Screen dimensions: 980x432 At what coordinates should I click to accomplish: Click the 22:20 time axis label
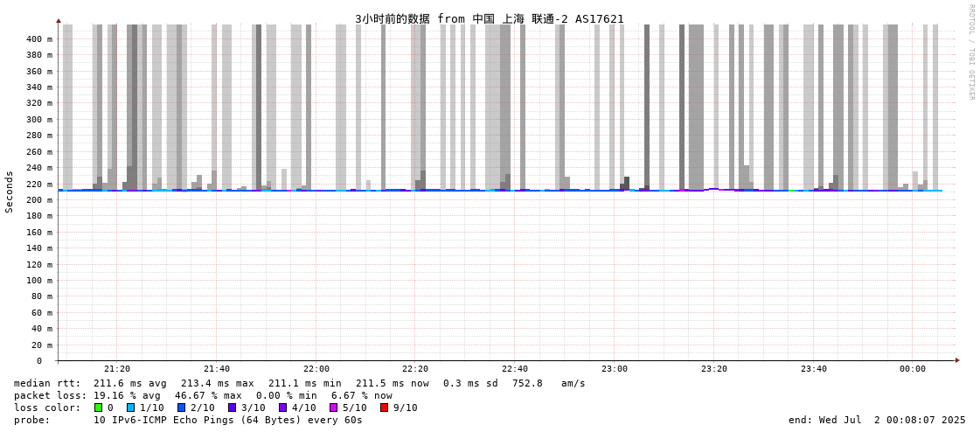pos(415,369)
